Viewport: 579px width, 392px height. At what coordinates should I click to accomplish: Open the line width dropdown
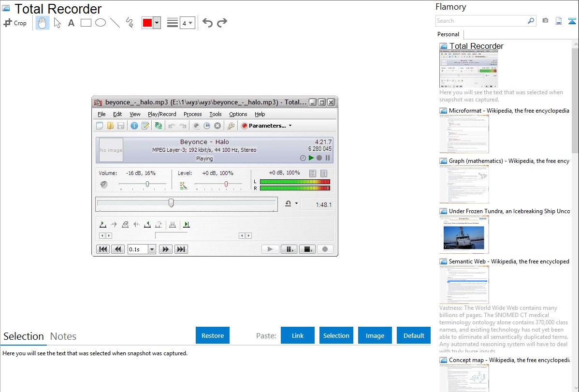[x=187, y=23]
